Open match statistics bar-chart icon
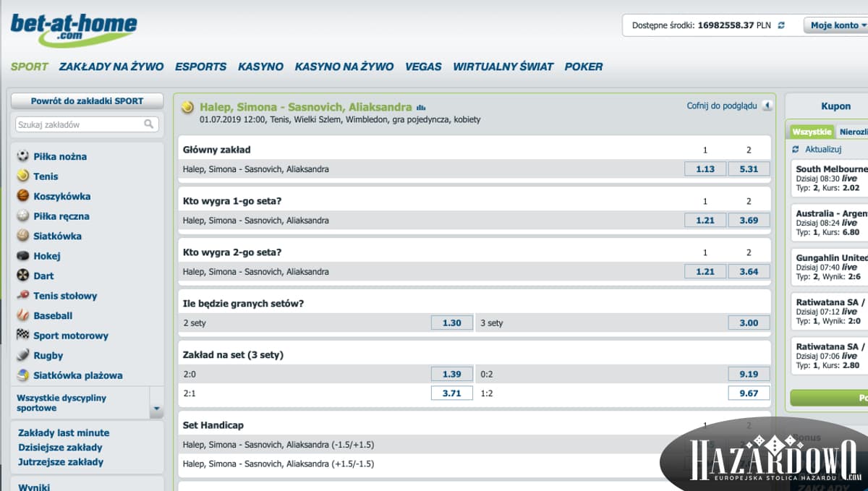 (421, 108)
